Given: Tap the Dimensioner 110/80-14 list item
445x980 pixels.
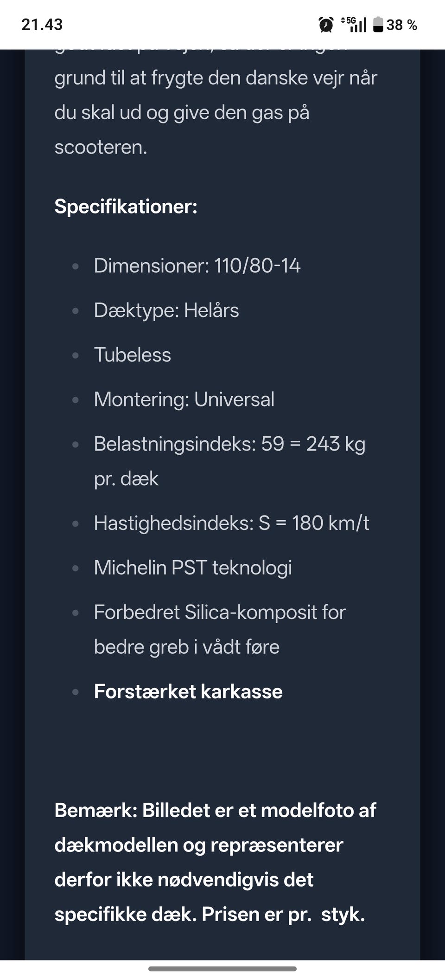Looking at the screenshot, I should [197, 266].
